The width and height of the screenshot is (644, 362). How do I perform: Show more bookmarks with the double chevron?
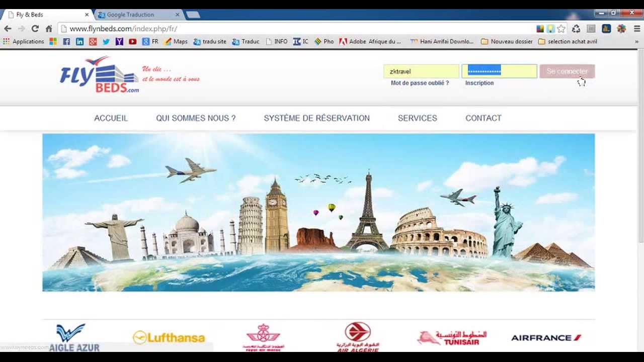(x=636, y=42)
